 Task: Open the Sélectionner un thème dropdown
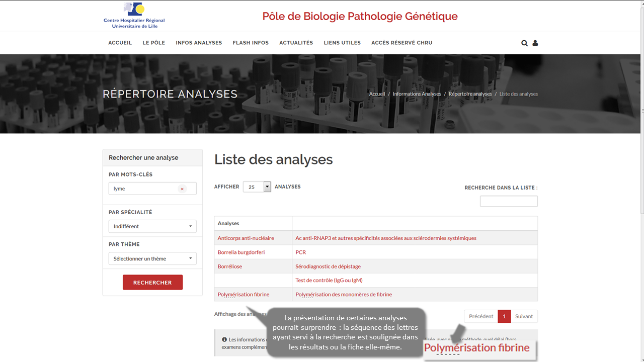pos(152,258)
